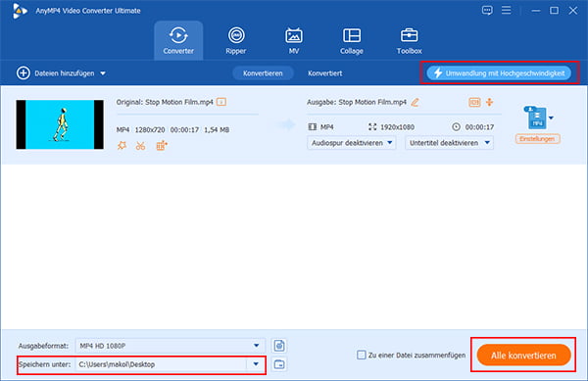Open Audiospur deaktivieren dropdown
Image resolution: width=588 pixels, height=381 pixels.
coord(352,143)
